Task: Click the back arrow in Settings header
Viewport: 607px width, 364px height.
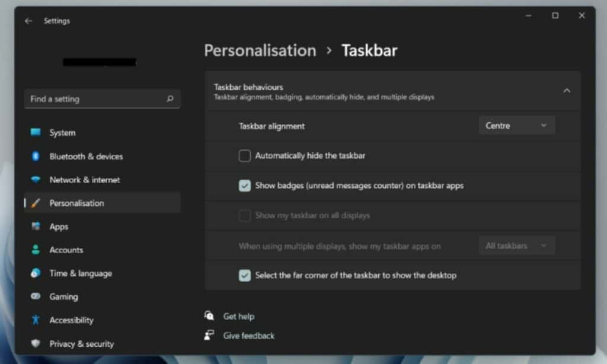Action: point(28,21)
